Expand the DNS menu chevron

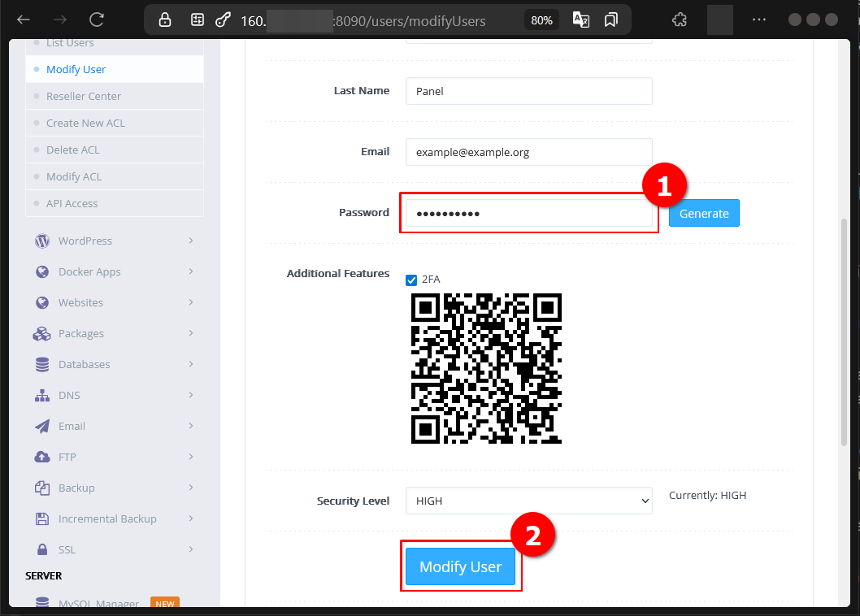(191, 395)
